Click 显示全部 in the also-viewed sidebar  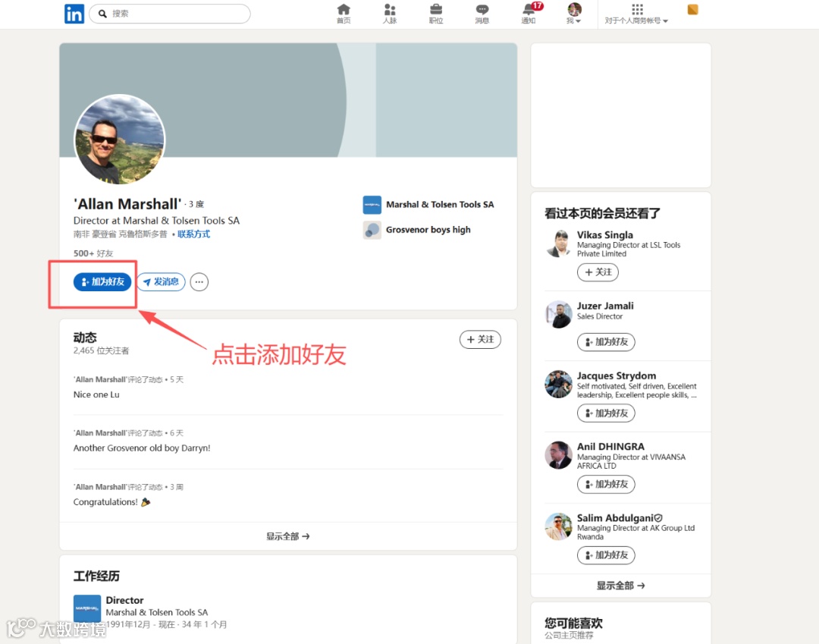(x=620, y=586)
